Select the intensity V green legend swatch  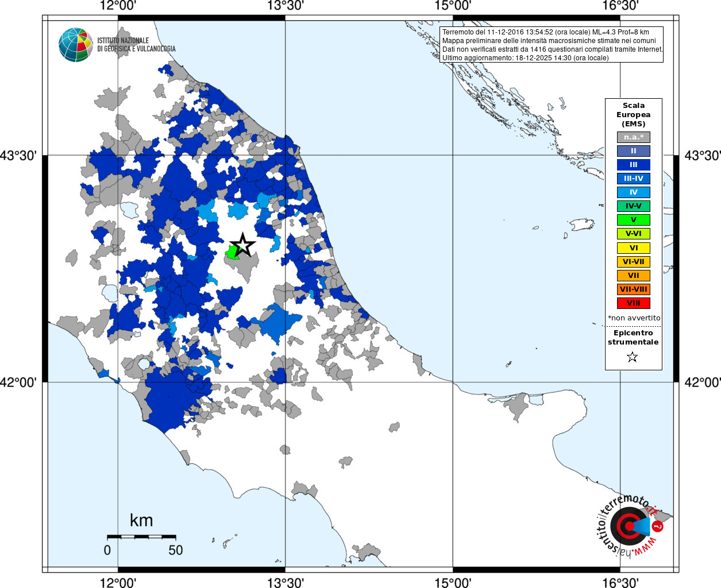point(634,220)
